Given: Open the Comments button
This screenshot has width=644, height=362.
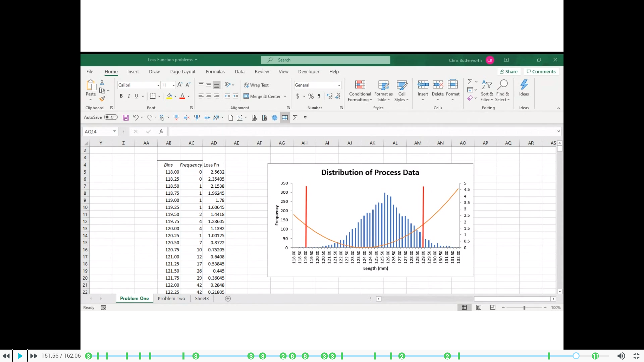Looking at the screenshot, I should 541,71.
